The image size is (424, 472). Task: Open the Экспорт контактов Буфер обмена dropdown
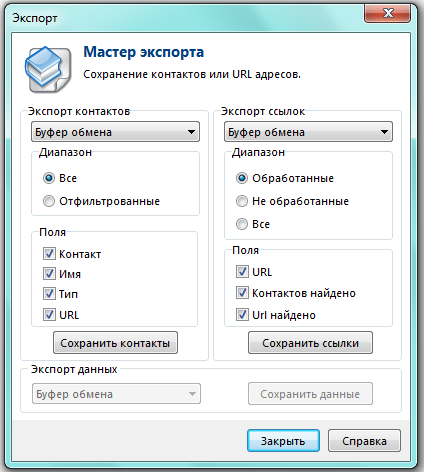coord(115,132)
